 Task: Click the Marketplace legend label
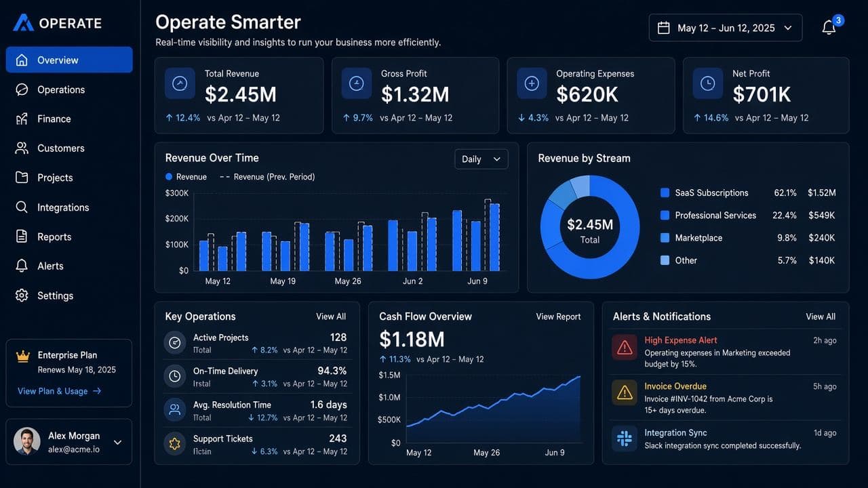coord(698,238)
